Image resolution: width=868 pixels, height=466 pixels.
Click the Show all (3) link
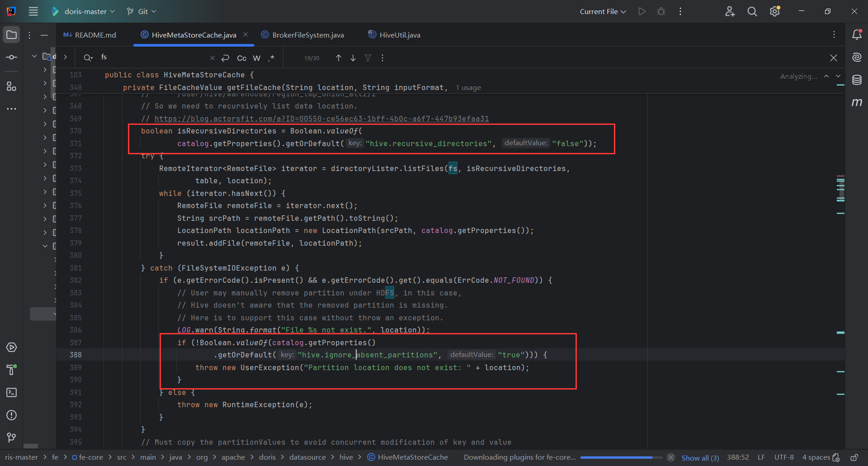tap(700, 457)
